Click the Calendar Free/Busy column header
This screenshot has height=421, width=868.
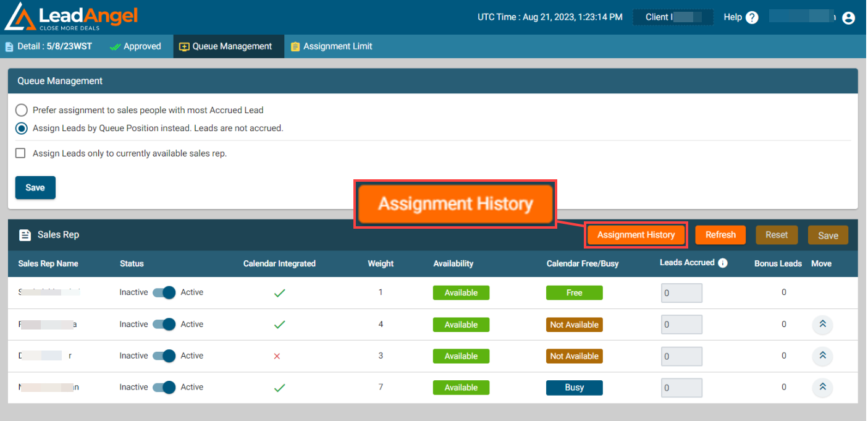point(583,263)
